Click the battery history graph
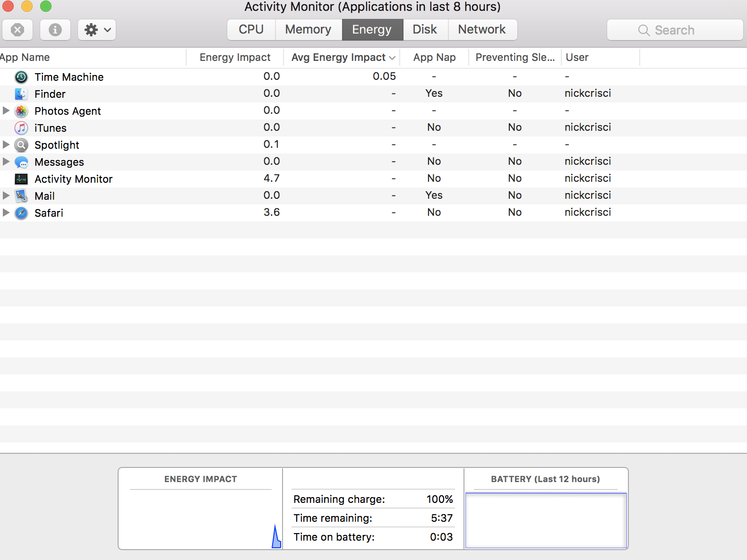This screenshot has width=747, height=560. (546, 521)
